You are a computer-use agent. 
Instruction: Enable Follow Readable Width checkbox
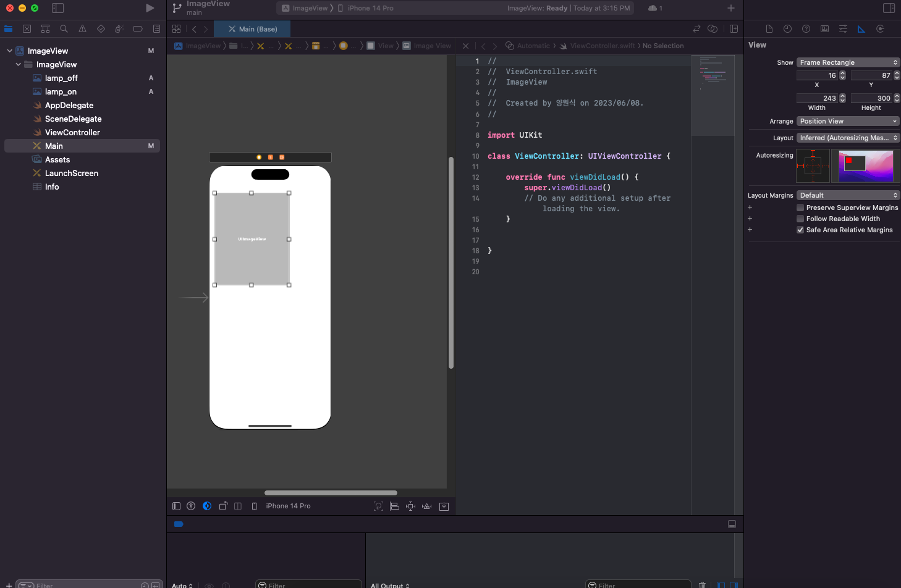(x=800, y=219)
